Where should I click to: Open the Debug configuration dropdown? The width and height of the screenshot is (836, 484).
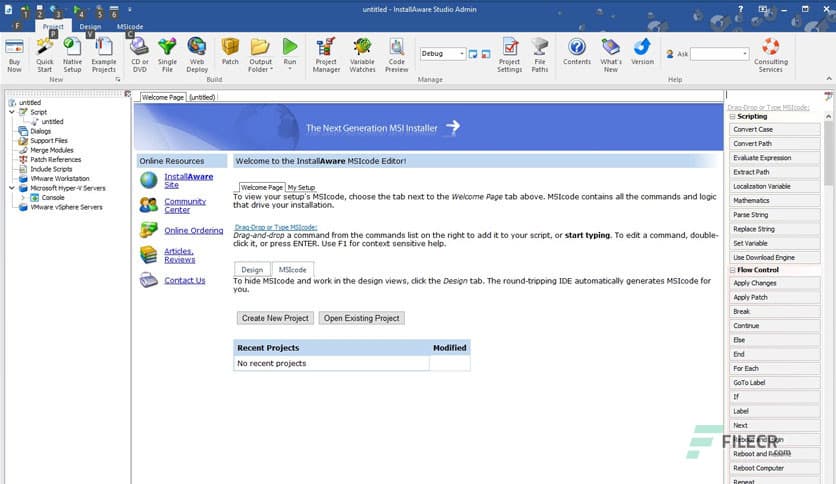pos(461,54)
